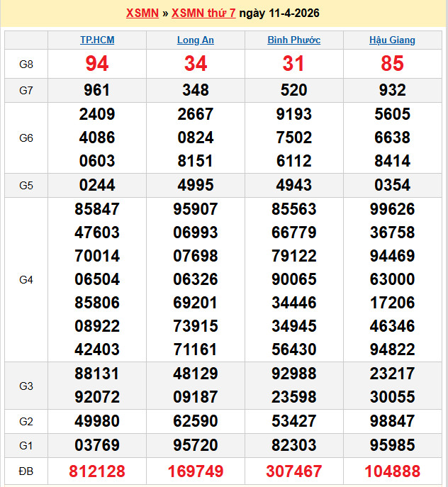Click the date text ngày 11-4-2026

[279, 13]
